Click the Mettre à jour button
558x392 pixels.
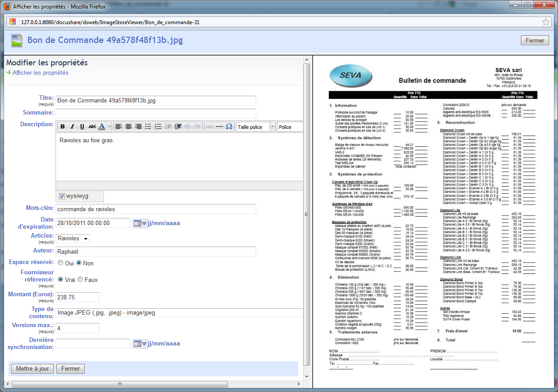[32, 369]
